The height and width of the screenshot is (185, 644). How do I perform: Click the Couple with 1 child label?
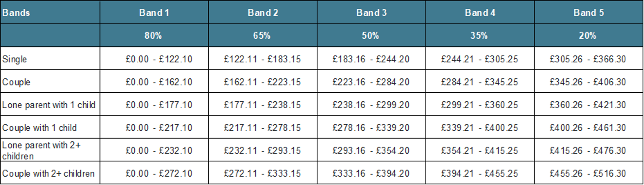pyautogui.click(x=39, y=128)
